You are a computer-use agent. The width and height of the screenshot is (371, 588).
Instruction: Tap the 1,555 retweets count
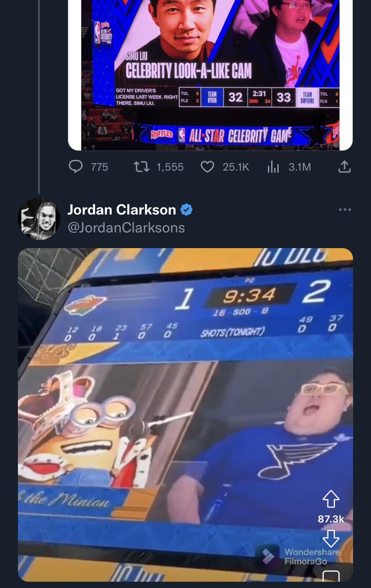point(170,167)
